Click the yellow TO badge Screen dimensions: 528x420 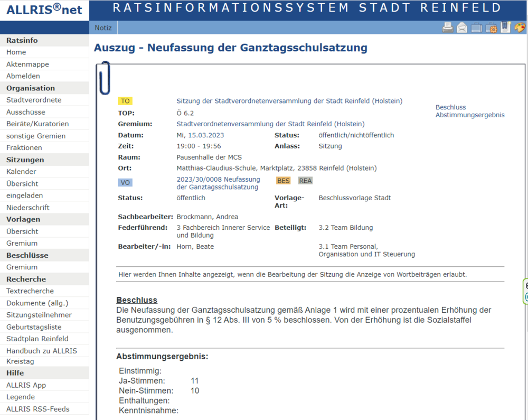pyautogui.click(x=125, y=101)
